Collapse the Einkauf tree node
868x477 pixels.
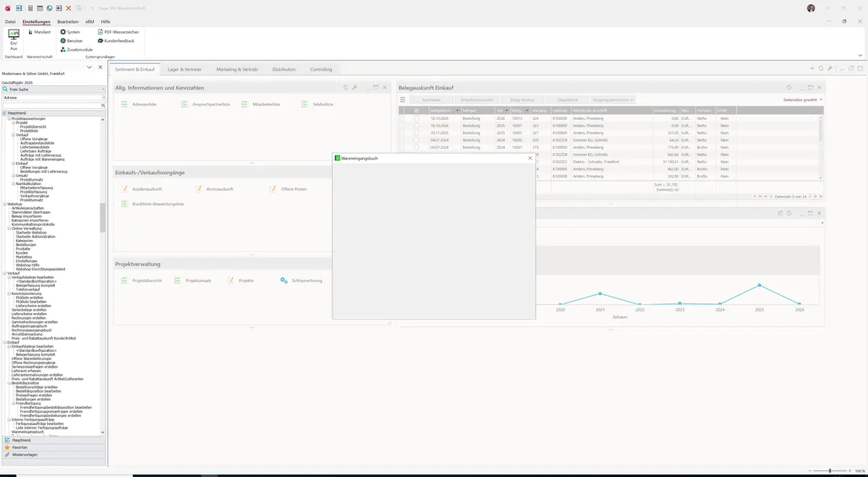pyautogui.click(x=4, y=342)
